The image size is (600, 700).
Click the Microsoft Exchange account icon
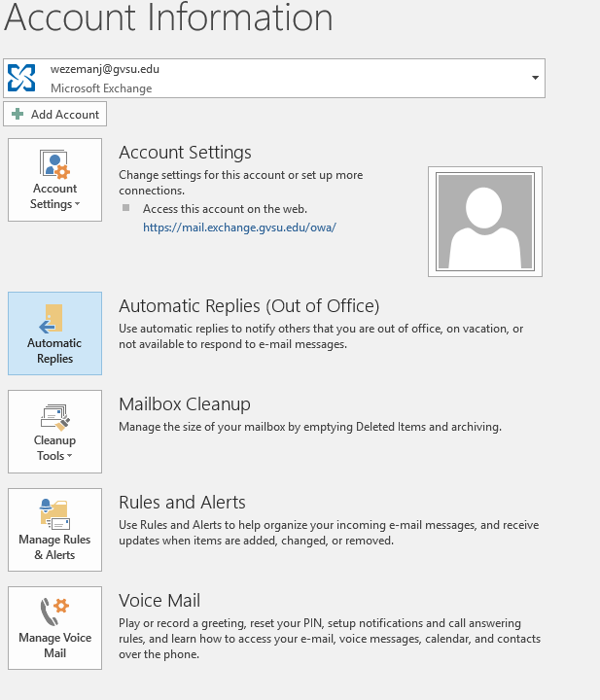click(21, 78)
